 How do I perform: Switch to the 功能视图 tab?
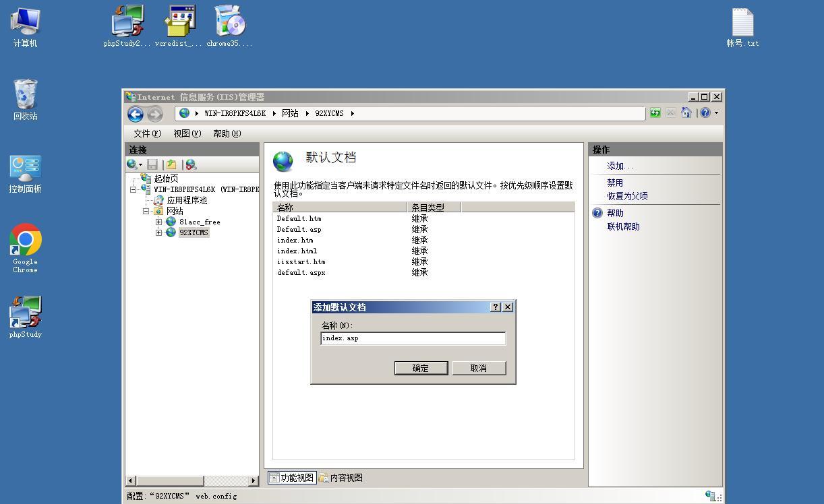pyautogui.click(x=292, y=478)
